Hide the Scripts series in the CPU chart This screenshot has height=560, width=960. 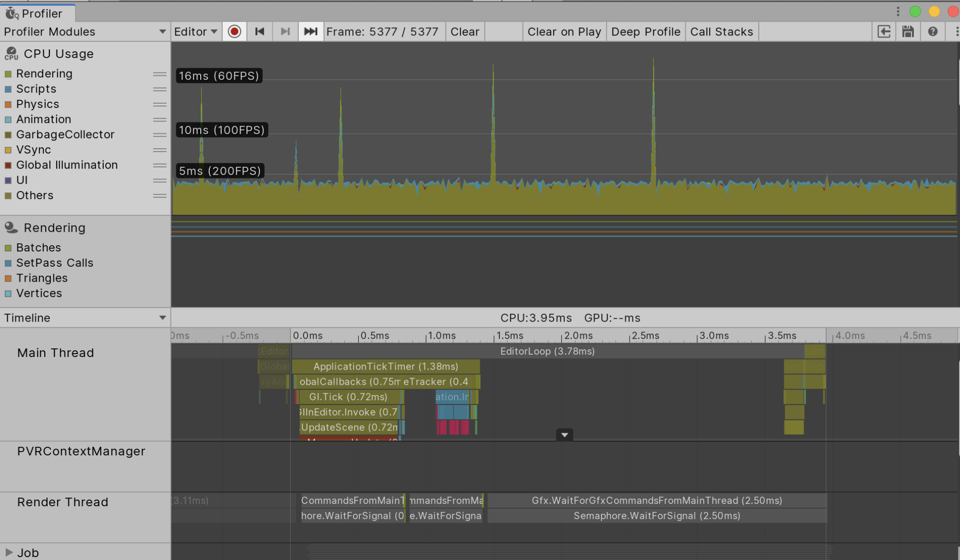8,89
